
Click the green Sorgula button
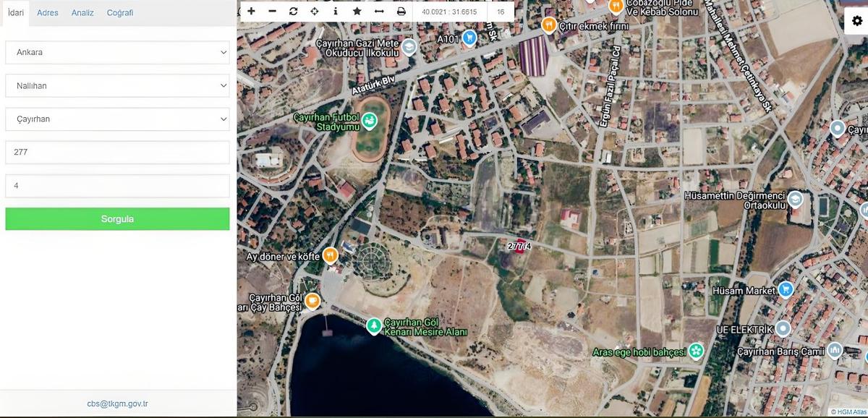[117, 219]
